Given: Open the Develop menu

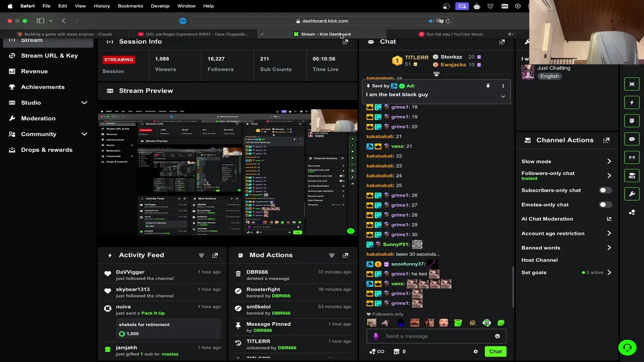Looking at the screenshot, I should click(x=160, y=6).
